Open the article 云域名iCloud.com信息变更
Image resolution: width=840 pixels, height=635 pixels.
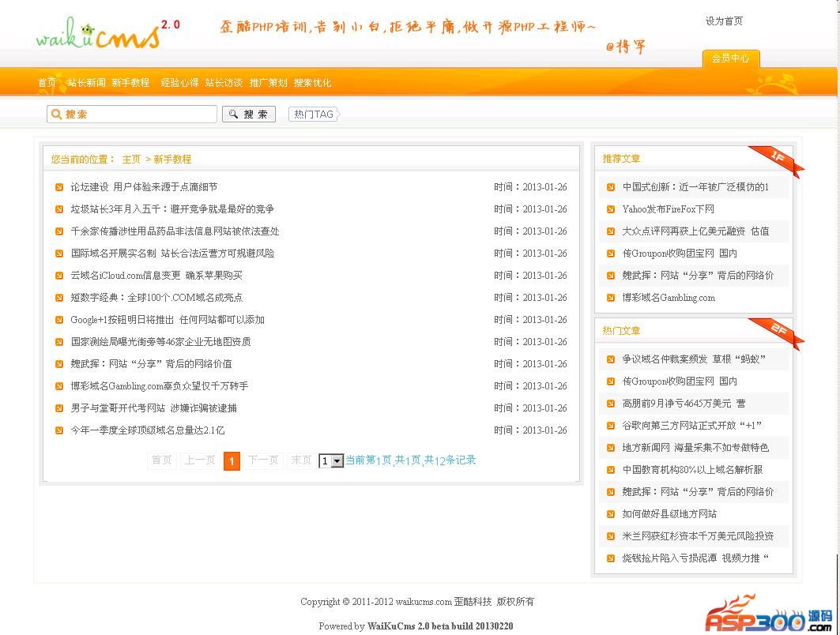click(x=156, y=276)
